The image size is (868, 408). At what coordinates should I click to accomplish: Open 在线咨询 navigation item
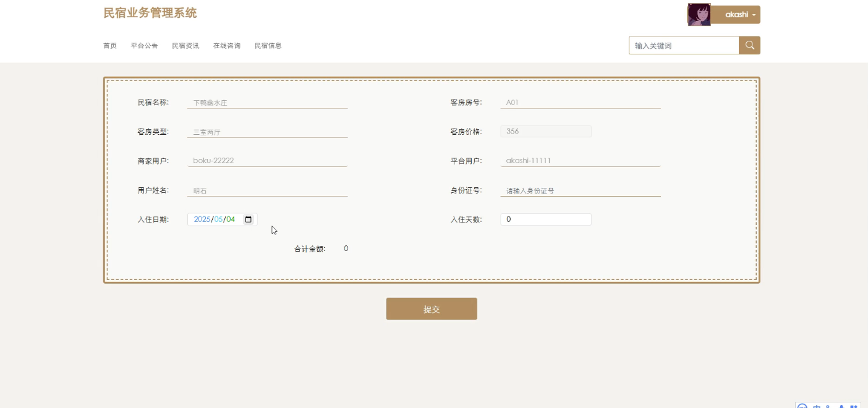227,46
